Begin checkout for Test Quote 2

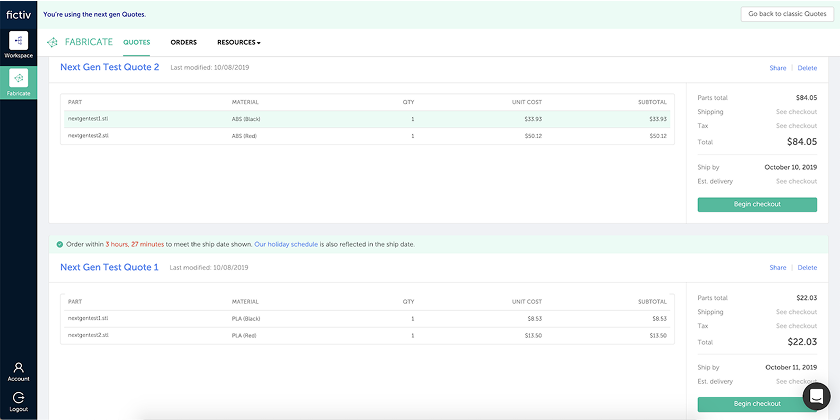click(756, 204)
